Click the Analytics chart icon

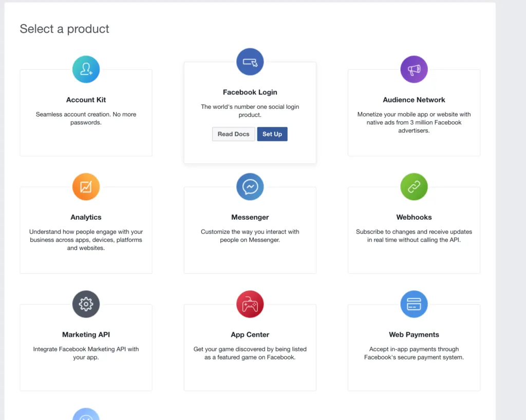(86, 187)
